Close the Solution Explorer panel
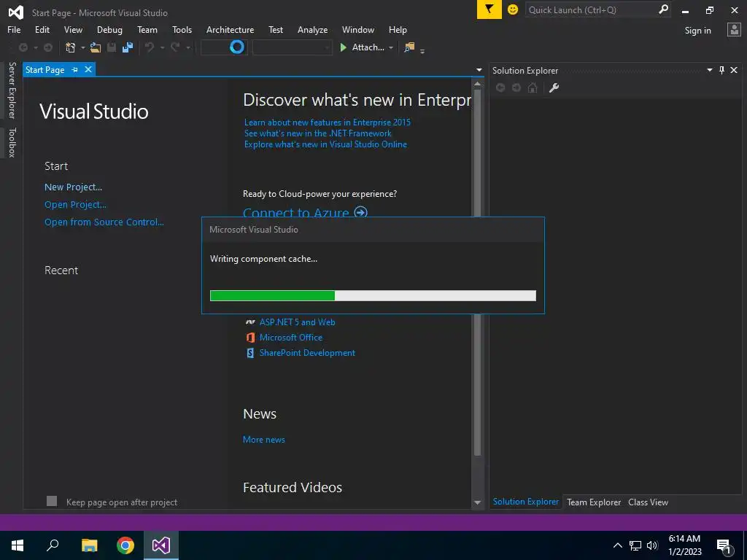 [x=734, y=70]
